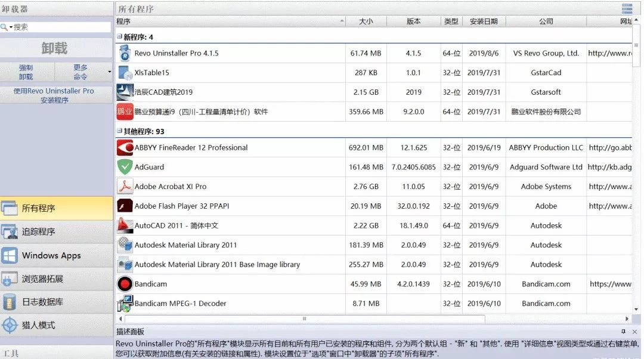The image size is (644, 359).
Task: Open the view options icon at top right
Action: (627, 8)
